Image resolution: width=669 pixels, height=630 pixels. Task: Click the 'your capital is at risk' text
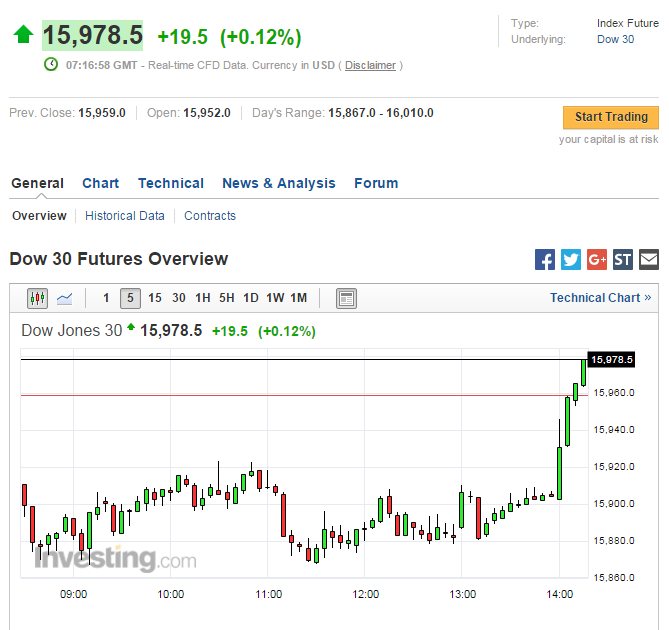608,139
